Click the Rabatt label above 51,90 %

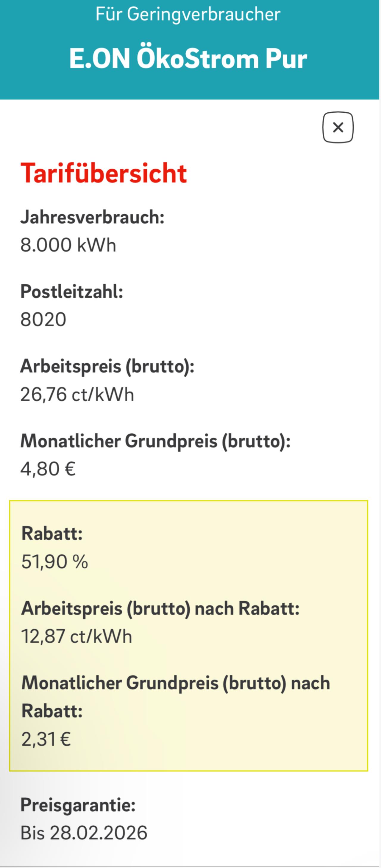pos(52,534)
